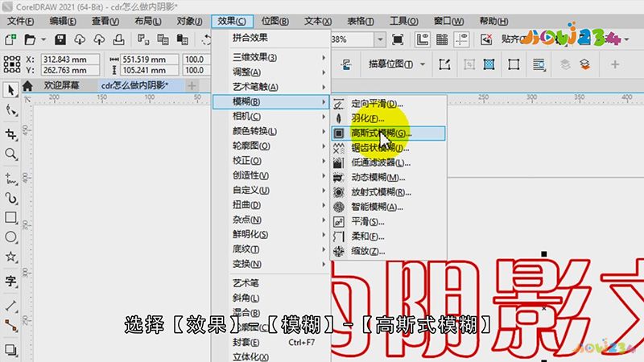The width and height of the screenshot is (644, 362).
Task: Select the Connector tool
Action: (x=10, y=326)
